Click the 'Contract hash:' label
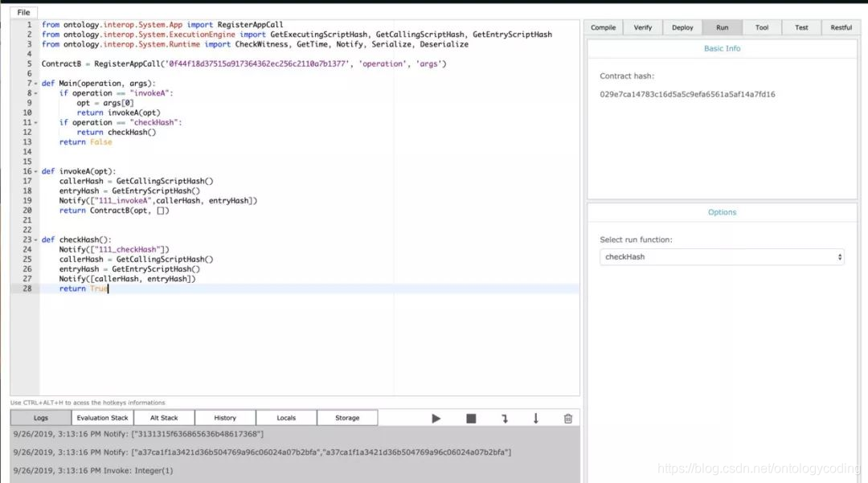This screenshot has width=868, height=483. coord(627,76)
